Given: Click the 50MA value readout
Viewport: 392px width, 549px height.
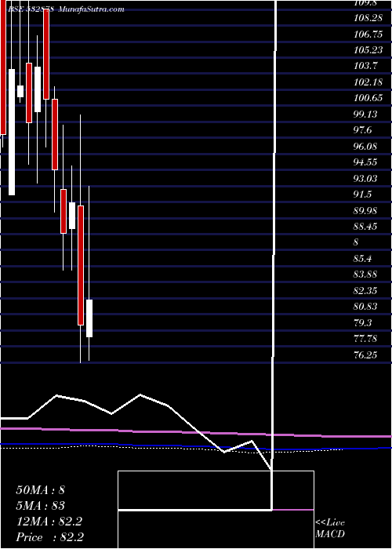Looking at the screenshot, I should coord(41,490).
